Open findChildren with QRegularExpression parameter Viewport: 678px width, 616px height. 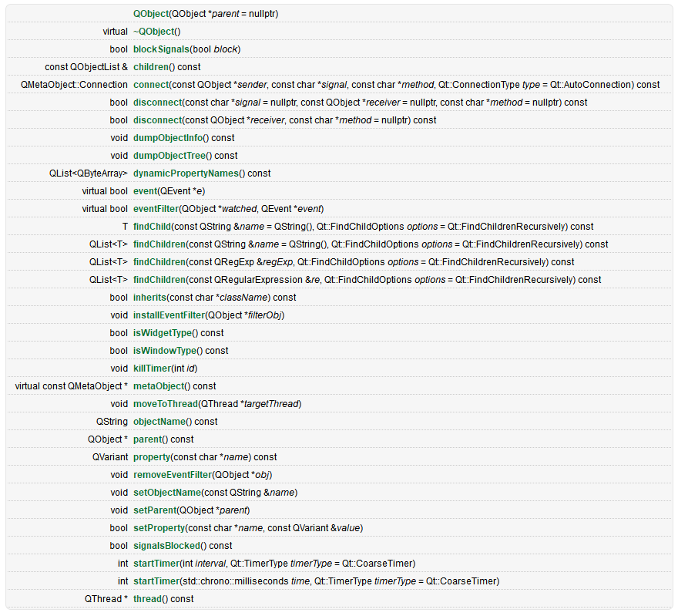tap(159, 280)
